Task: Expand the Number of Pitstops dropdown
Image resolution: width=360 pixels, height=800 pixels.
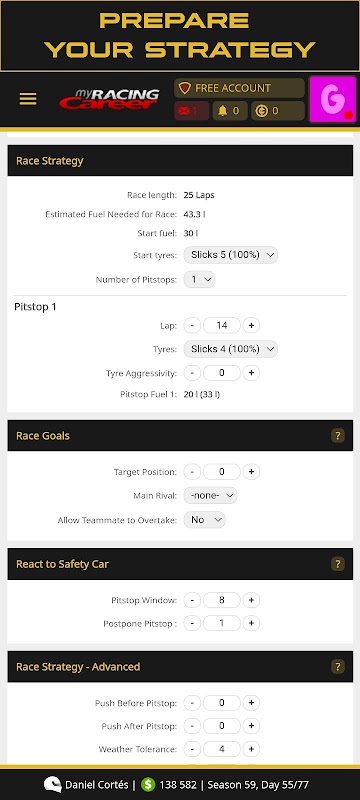Action: pyautogui.click(x=199, y=279)
